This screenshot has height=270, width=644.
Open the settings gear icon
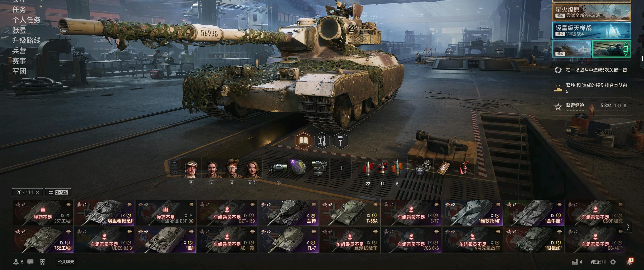click(613, 262)
